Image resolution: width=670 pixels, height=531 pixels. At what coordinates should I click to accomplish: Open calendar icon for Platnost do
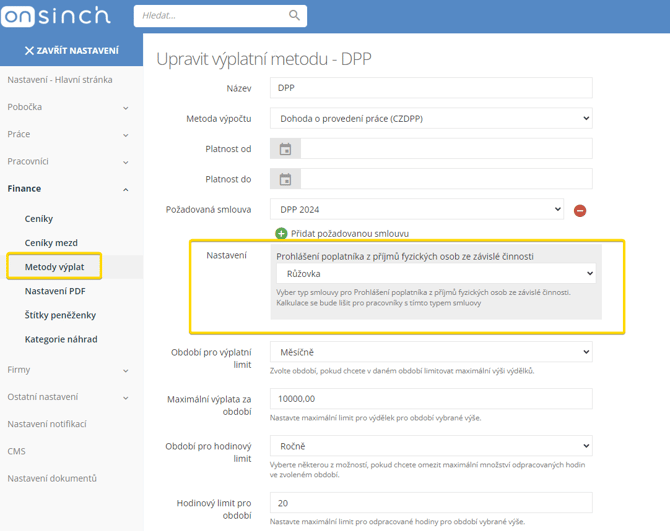tap(285, 180)
